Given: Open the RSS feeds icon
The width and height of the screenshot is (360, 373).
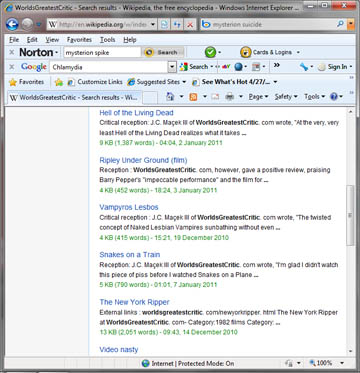Looking at the screenshot, I should click(x=193, y=97).
